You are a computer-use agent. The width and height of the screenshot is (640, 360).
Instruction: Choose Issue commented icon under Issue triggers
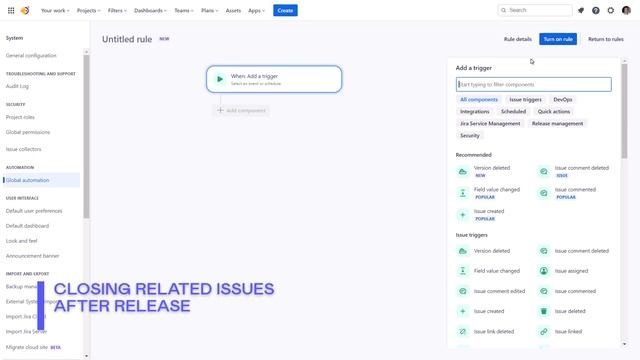(x=544, y=291)
